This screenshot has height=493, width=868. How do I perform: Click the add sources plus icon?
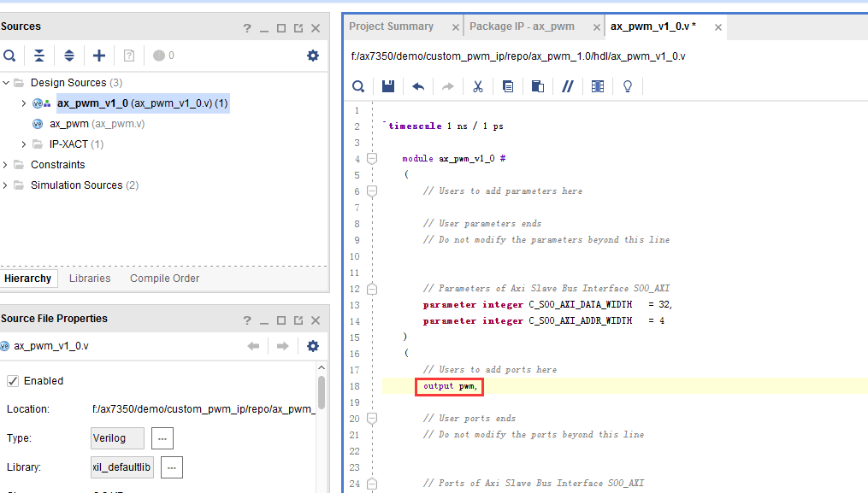[99, 56]
